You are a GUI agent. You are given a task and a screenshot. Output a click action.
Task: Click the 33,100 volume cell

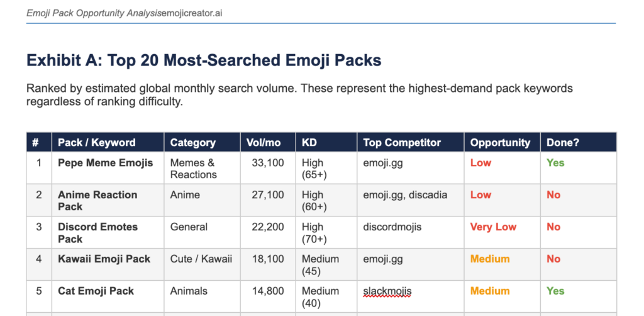pyautogui.click(x=267, y=163)
